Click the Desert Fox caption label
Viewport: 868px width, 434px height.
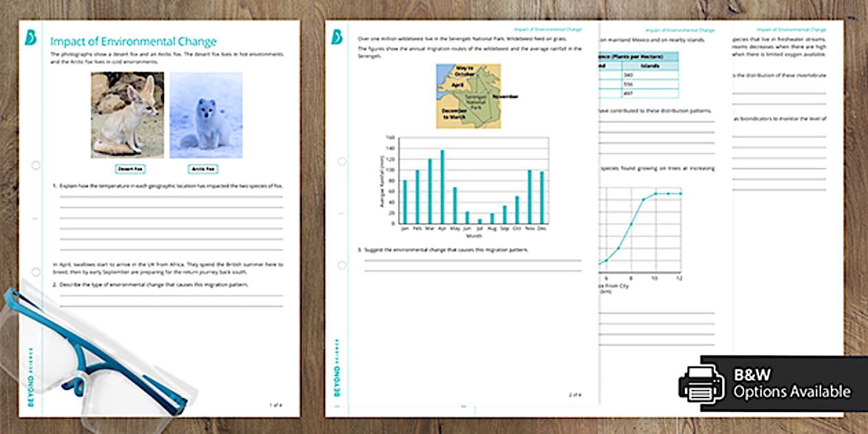coord(129,167)
